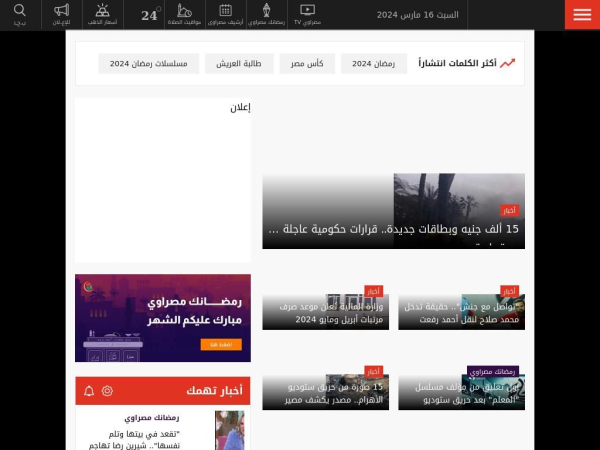The height and width of the screenshot is (450, 600).
Task: Open article about مؤلف مسلسل المعلم
Action: coord(466,393)
